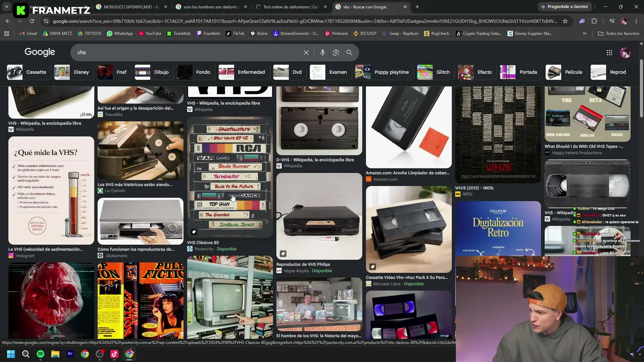This screenshot has width=644, height=362.
Task: Bookmark this page with the star
Action: click(x=565, y=21)
